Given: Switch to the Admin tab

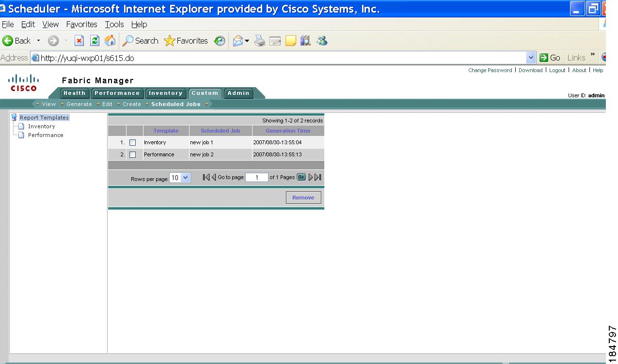Looking at the screenshot, I should click(x=238, y=93).
